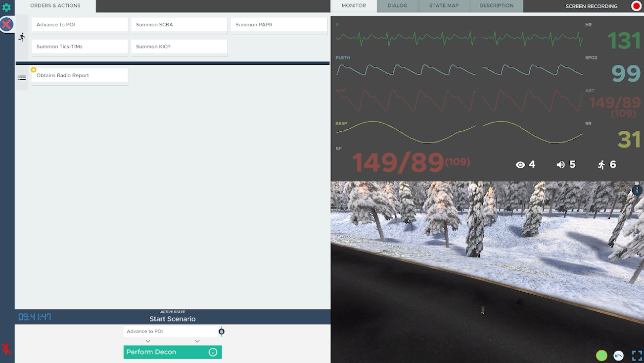Click the info icon on Perform Decon

(x=213, y=352)
